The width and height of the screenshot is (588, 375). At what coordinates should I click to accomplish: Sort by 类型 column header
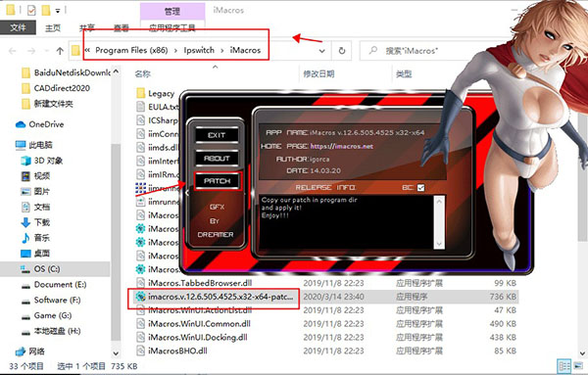pyautogui.click(x=404, y=74)
